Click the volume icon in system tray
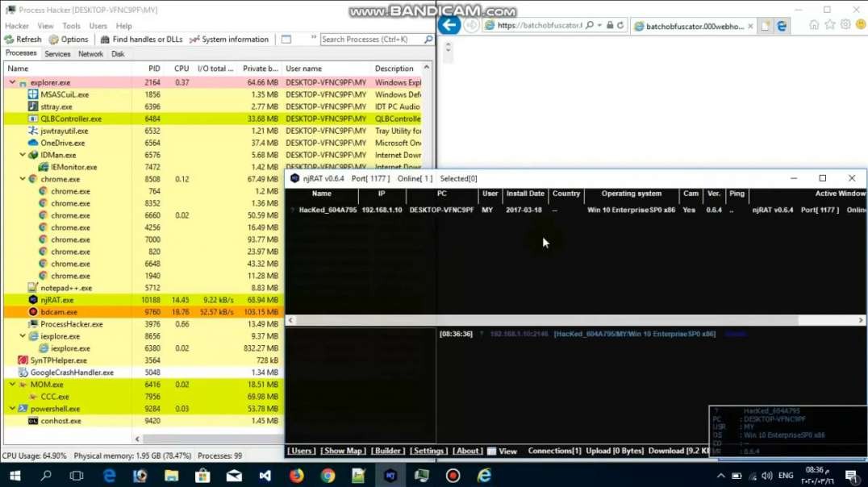This screenshot has height=487, width=868. click(x=766, y=476)
